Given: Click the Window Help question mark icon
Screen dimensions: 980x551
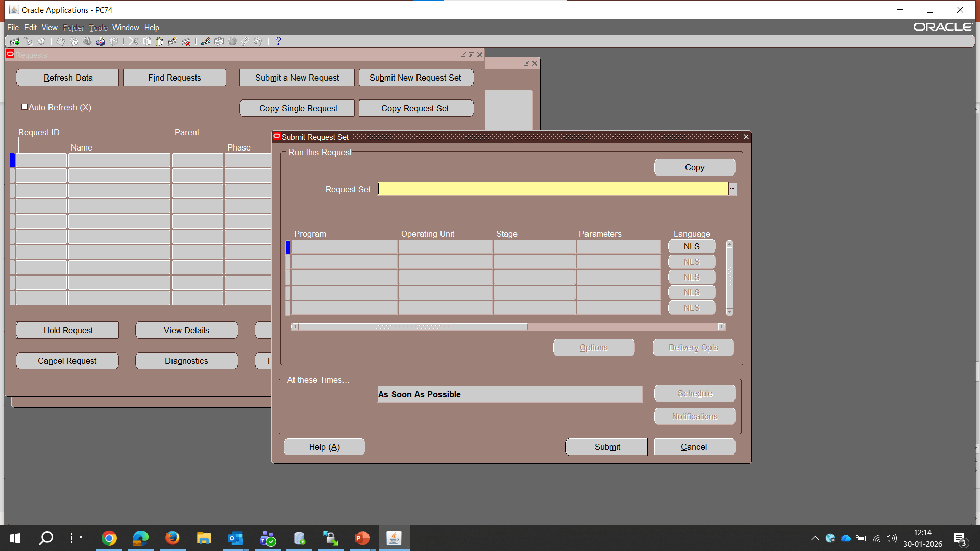Looking at the screenshot, I should [278, 41].
